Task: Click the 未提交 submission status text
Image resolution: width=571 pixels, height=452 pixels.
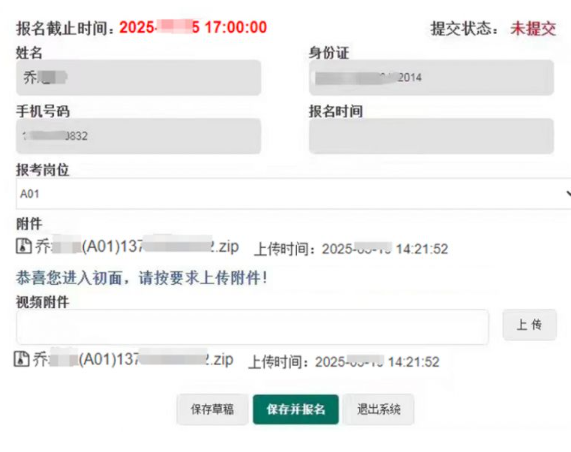Action: click(x=533, y=28)
